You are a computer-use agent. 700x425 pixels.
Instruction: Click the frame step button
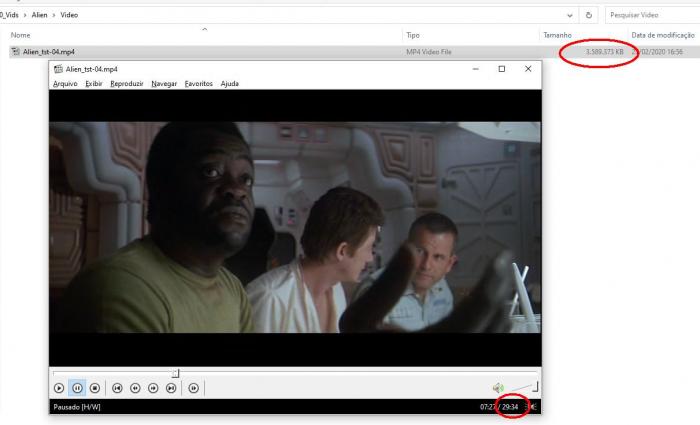[194, 388]
